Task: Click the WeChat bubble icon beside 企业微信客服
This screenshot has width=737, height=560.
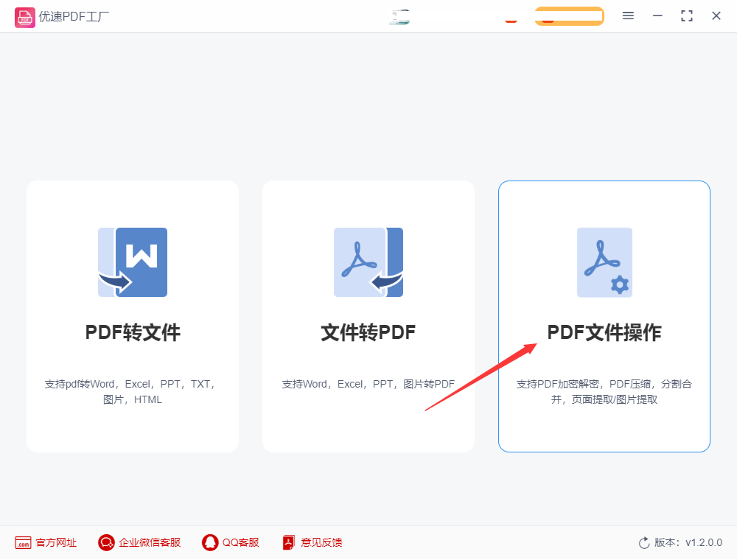Action: click(x=106, y=542)
